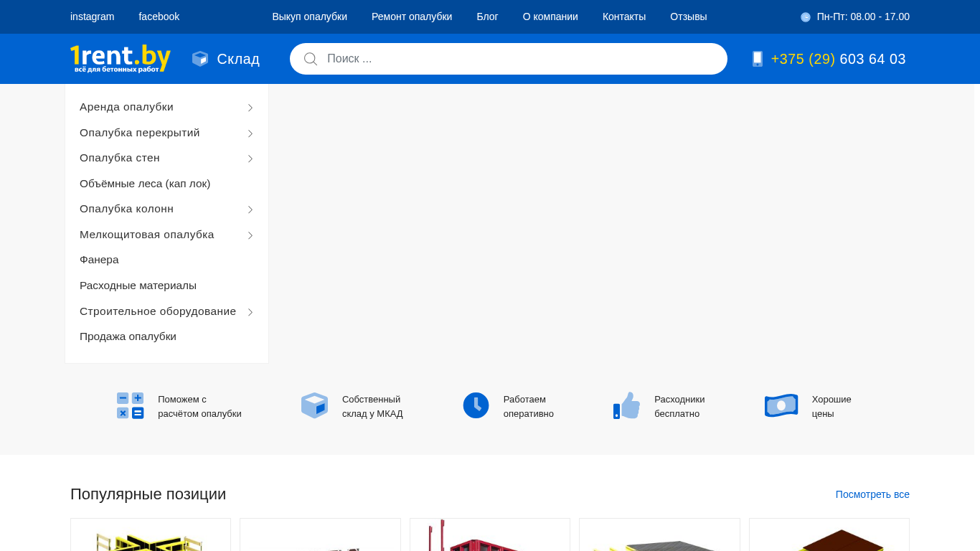Open the Мелкощитовая опалубка category

tap(147, 235)
